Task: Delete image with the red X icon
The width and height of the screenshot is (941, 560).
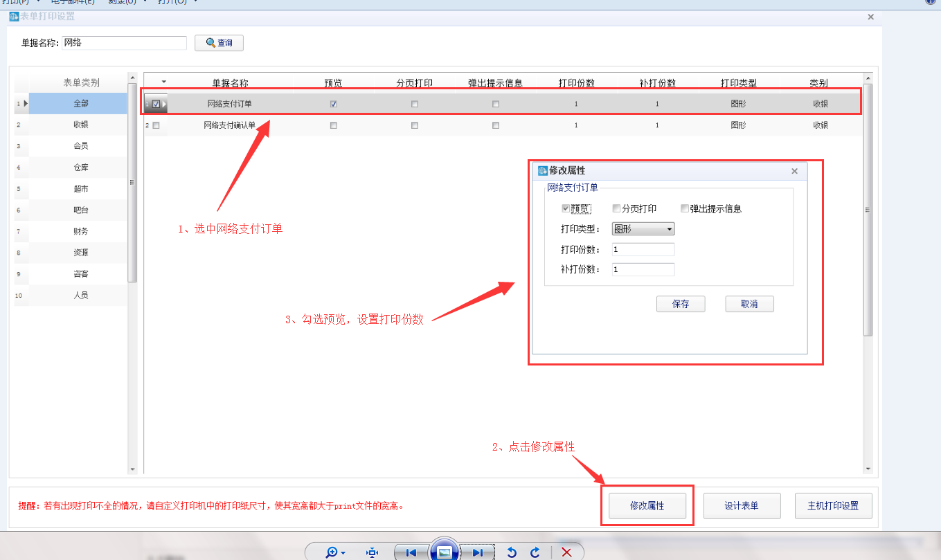Action: coord(566,552)
